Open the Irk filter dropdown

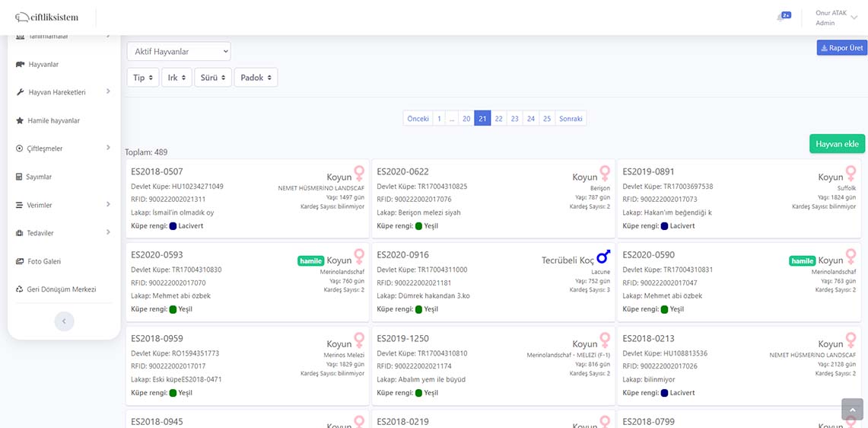(176, 78)
